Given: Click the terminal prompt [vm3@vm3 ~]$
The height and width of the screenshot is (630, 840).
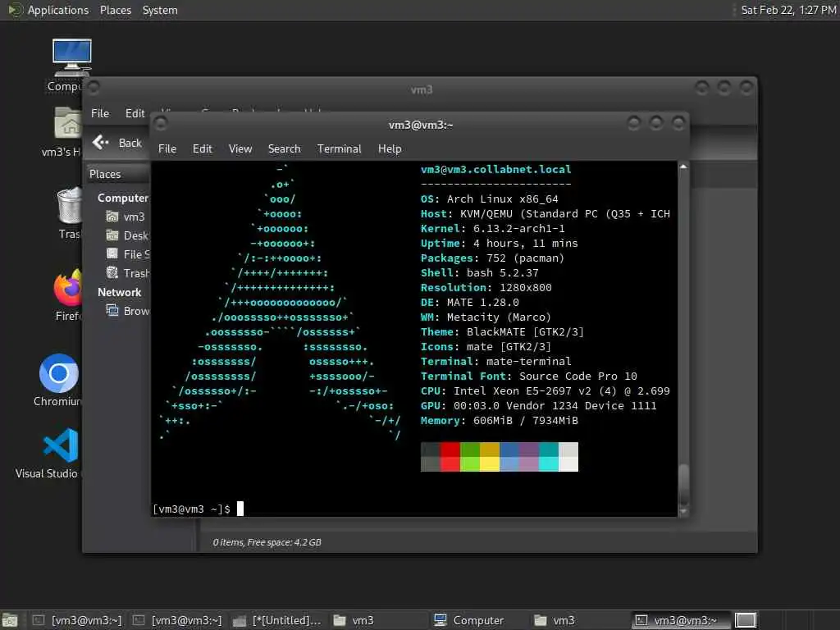Looking at the screenshot, I should tap(191, 509).
